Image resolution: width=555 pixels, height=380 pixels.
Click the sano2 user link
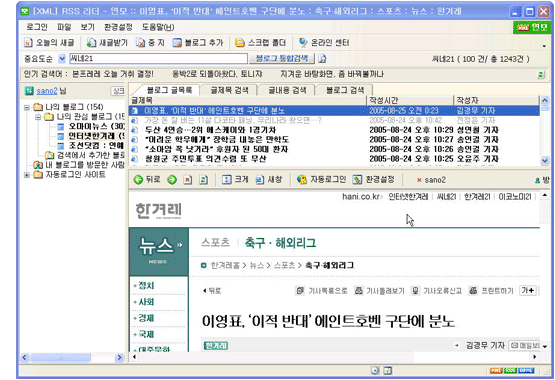pos(47,91)
